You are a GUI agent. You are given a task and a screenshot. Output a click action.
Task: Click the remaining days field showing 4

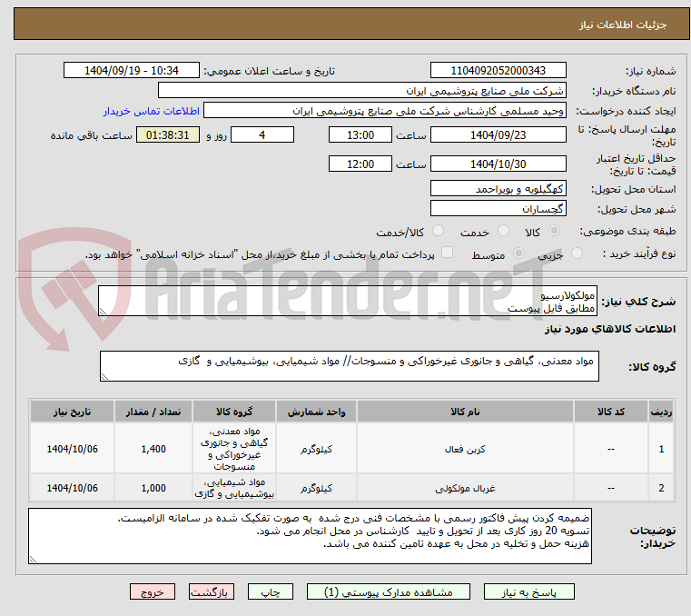(262, 135)
